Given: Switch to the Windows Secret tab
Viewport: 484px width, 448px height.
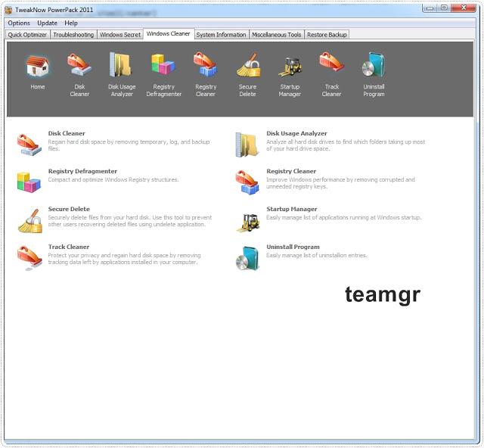Looking at the screenshot, I should pos(120,35).
